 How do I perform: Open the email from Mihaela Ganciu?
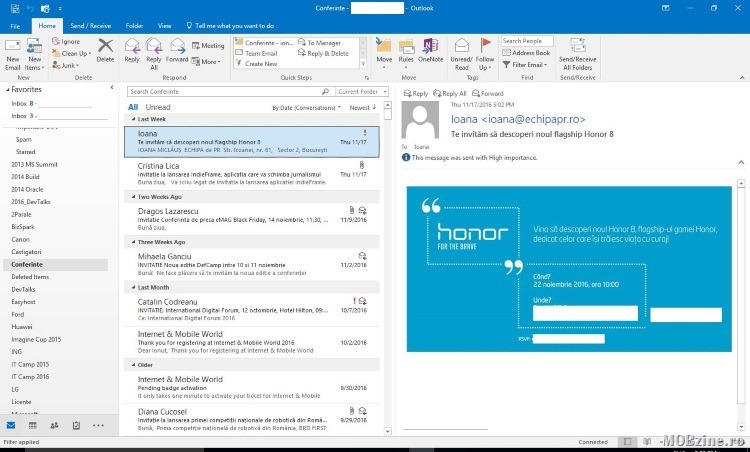(252, 264)
